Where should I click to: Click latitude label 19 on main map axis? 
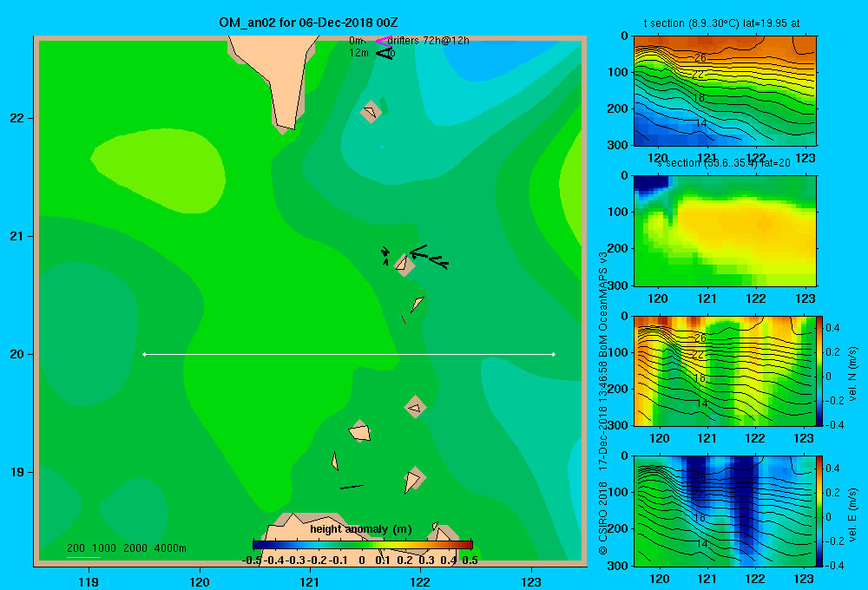tap(17, 472)
